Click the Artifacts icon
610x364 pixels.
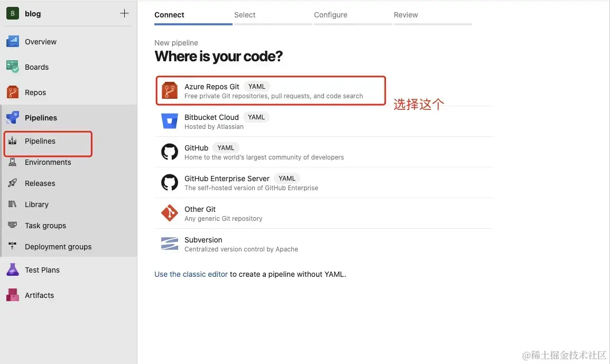coord(13,295)
